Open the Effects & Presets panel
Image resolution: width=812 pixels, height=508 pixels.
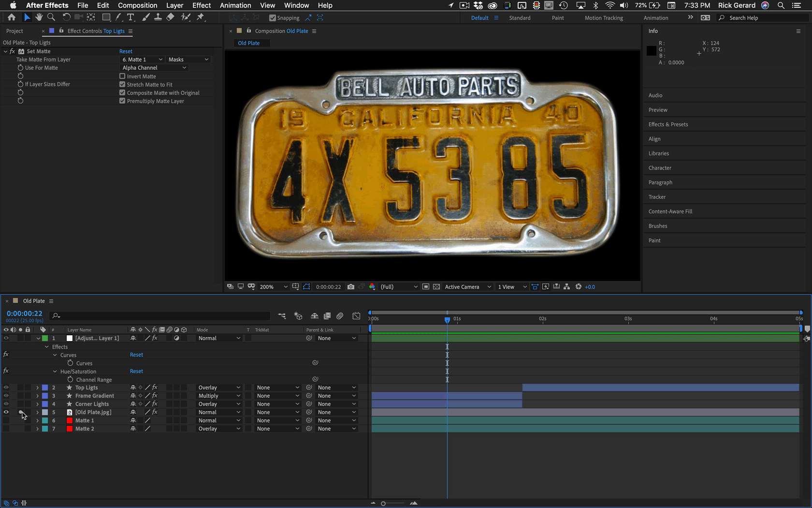coord(668,124)
